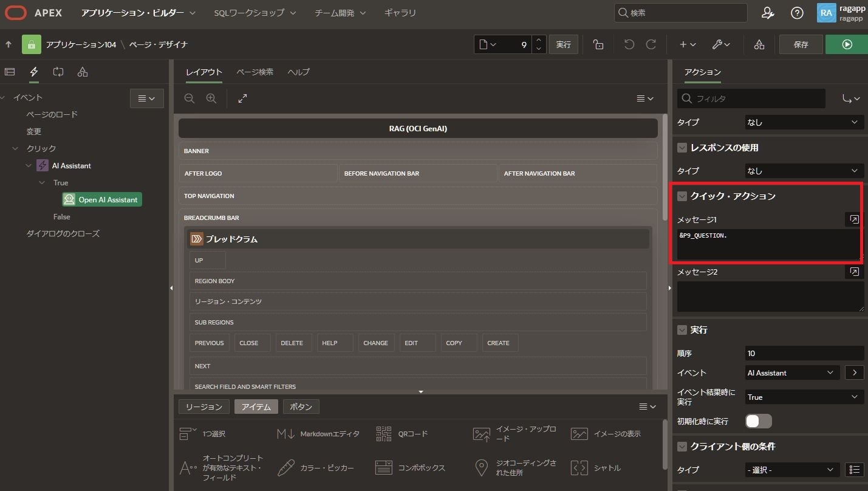Open the layout options menu

[645, 98]
